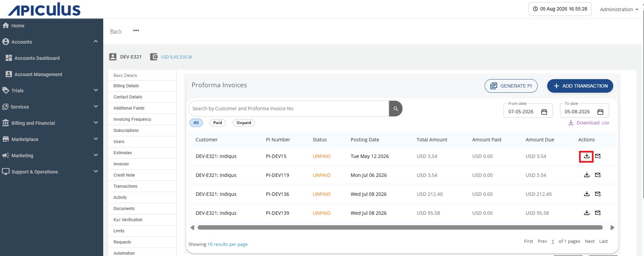Email proforma invoice PI-DEV119
The image size is (644, 256).
(x=598, y=175)
